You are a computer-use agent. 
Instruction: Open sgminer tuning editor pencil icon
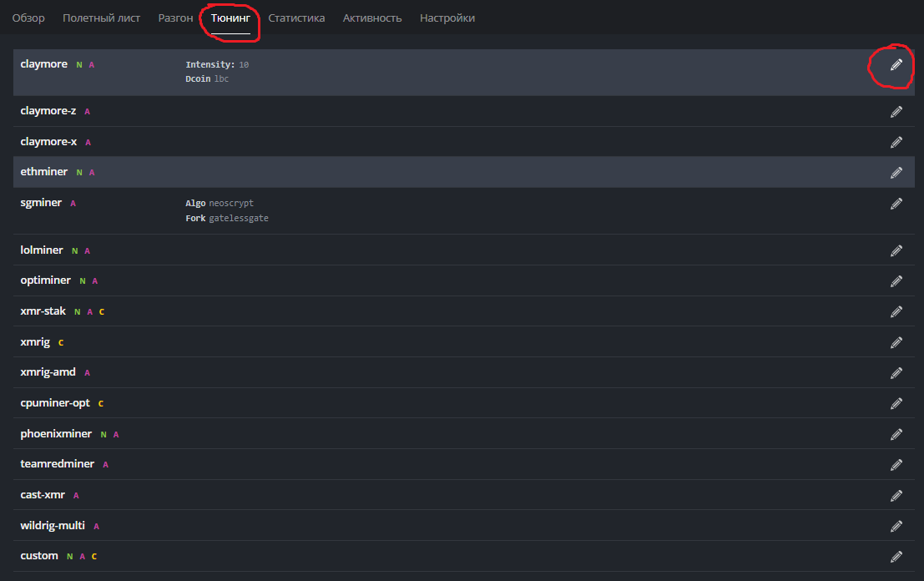pyautogui.click(x=896, y=204)
